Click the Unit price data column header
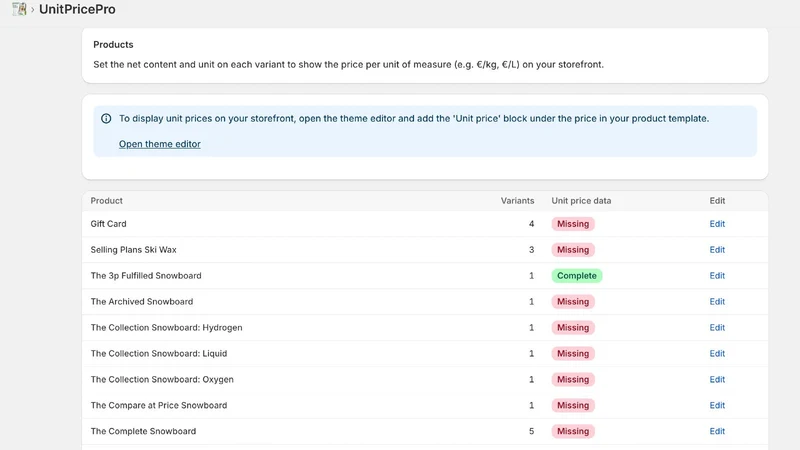800x450 pixels. coord(581,201)
